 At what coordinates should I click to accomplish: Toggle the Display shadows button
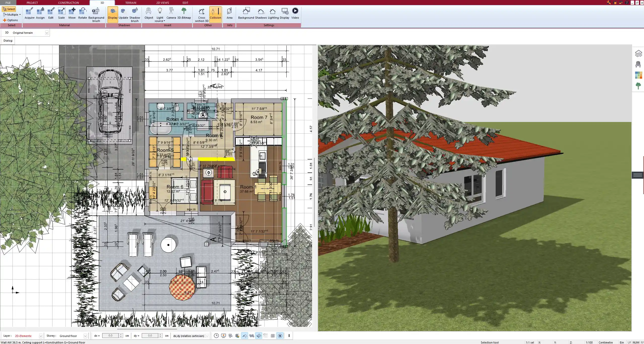pos(113,15)
